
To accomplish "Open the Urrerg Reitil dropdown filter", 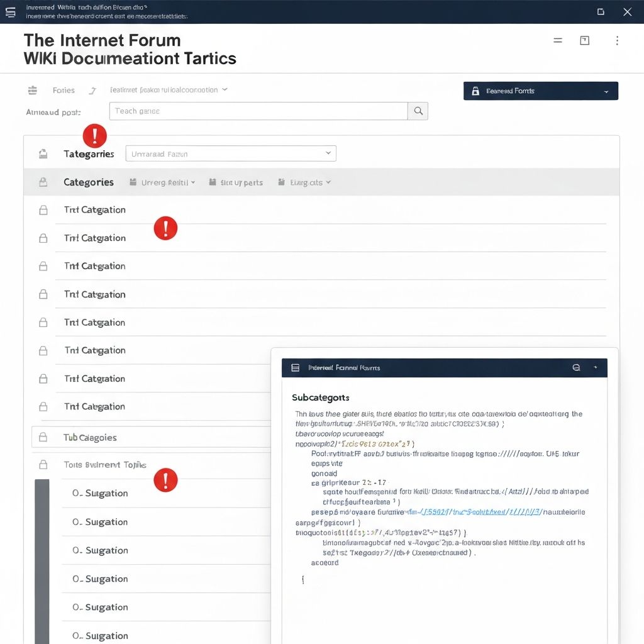I will (x=162, y=182).
